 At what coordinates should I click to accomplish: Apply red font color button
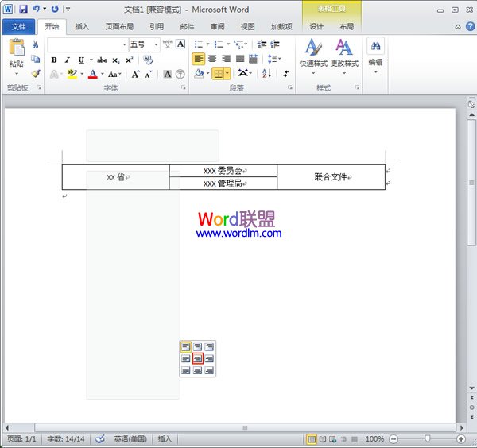(93, 74)
